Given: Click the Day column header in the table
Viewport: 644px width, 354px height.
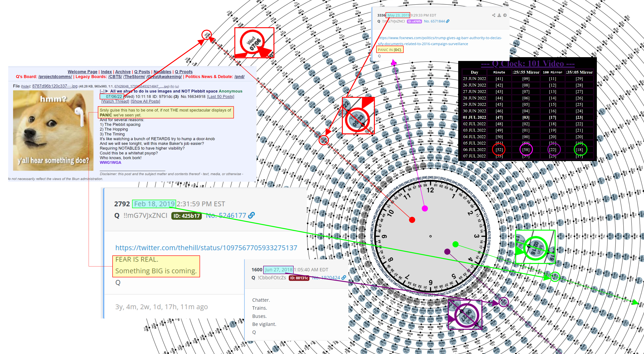Looking at the screenshot, I should pyautogui.click(x=474, y=72).
